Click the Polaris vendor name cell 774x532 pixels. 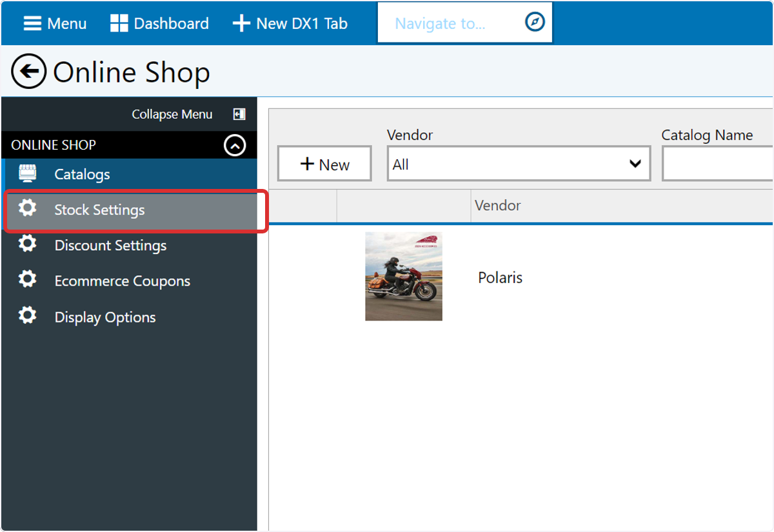(501, 277)
